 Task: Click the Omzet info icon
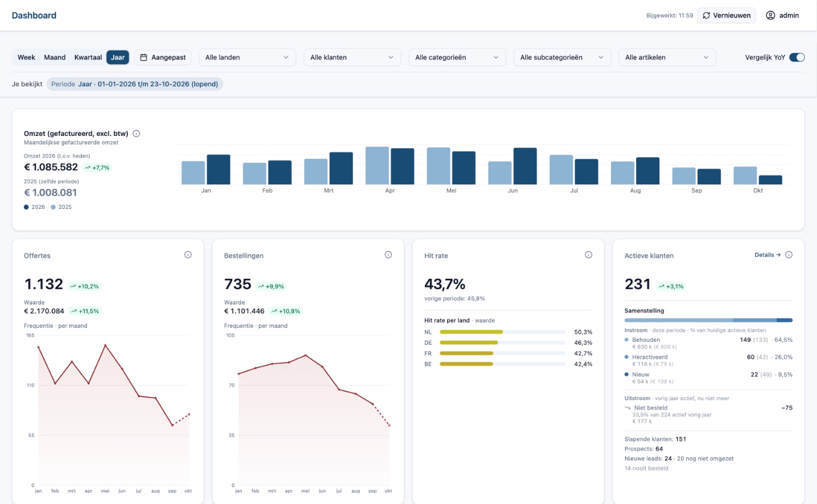(136, 134)
